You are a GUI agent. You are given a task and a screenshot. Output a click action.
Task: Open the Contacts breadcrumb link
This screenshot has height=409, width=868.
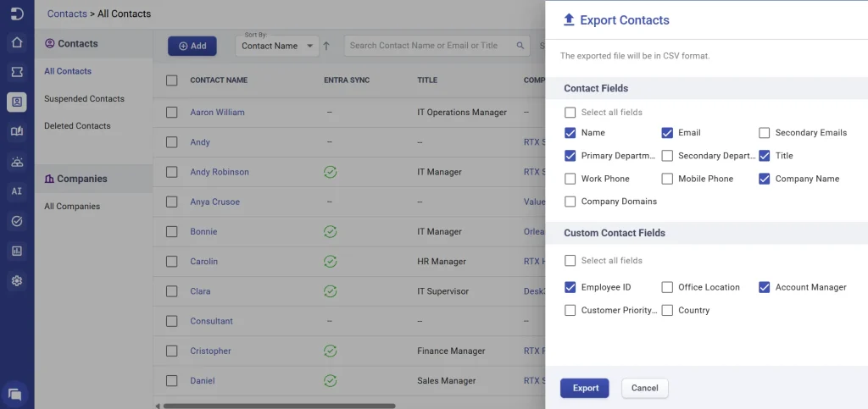pyautogui.click(x=67, y=14)
